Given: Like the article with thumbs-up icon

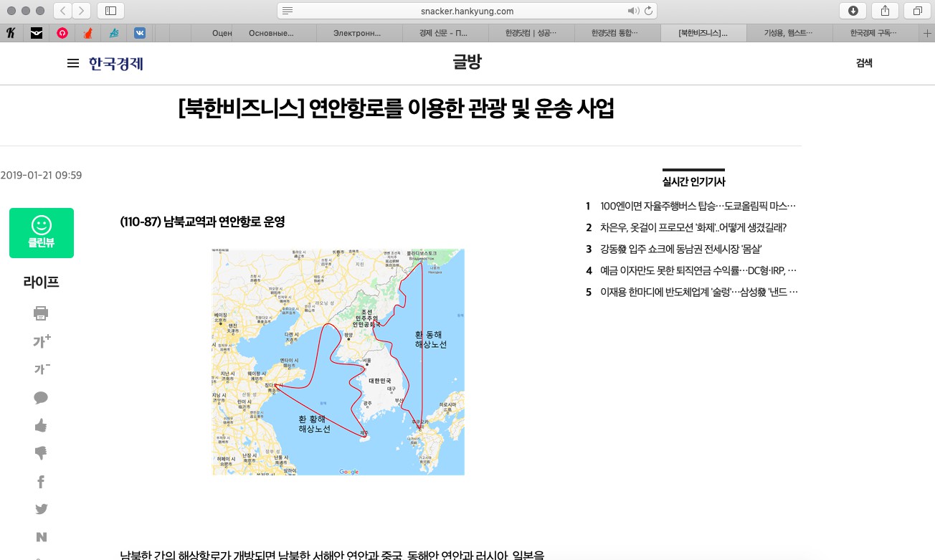Looking at the screenshot, I should (41, 425).
